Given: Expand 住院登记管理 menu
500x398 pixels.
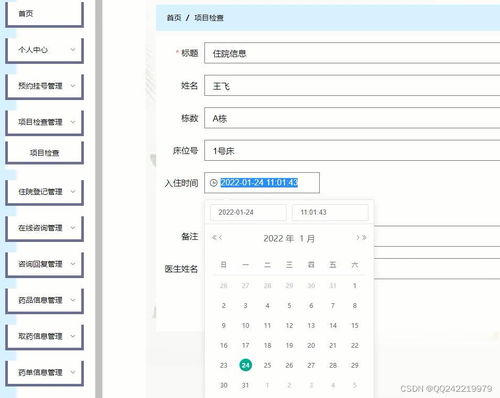Looking at the screenshot, I should pos(44,192).
